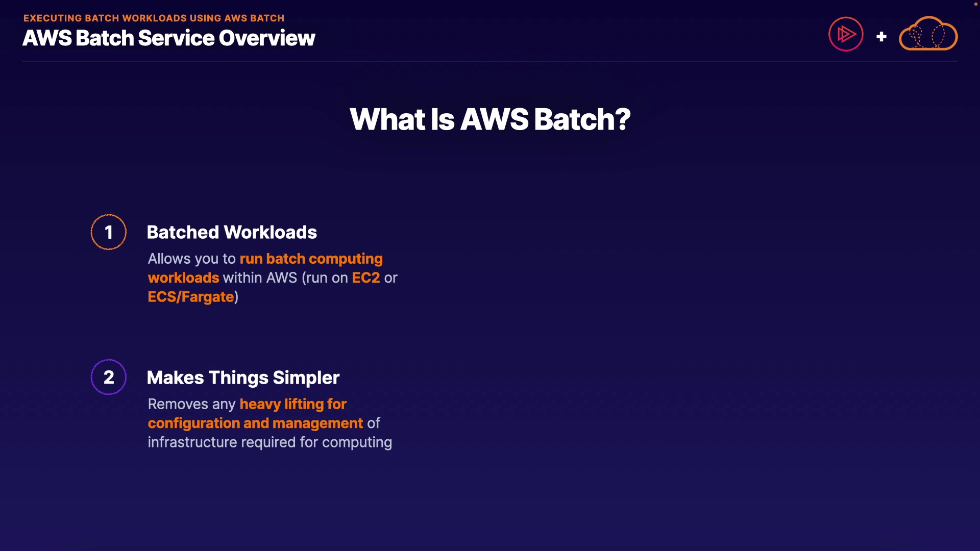The height and width of the screenshot is (551, 980).
Task: Click the orange "workloads" word
Action: 183,278
